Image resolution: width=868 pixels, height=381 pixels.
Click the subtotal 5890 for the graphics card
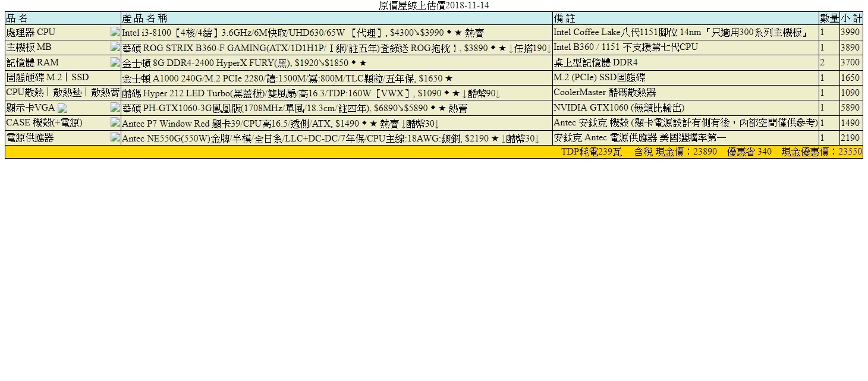(x=850, y=108)
